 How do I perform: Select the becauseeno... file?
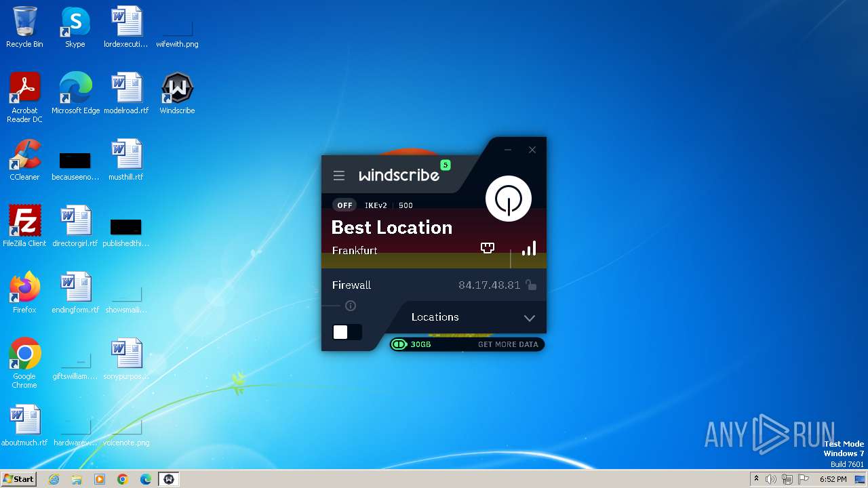click(75, 165)
